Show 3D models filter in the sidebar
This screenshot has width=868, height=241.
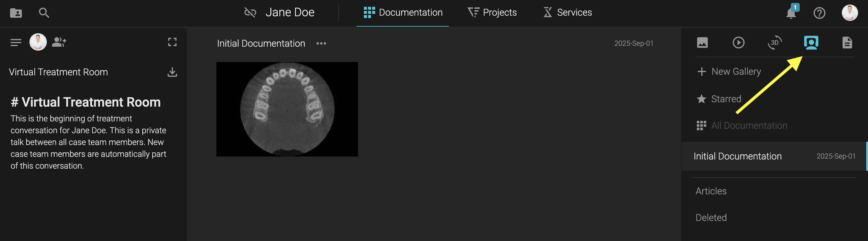775,43
